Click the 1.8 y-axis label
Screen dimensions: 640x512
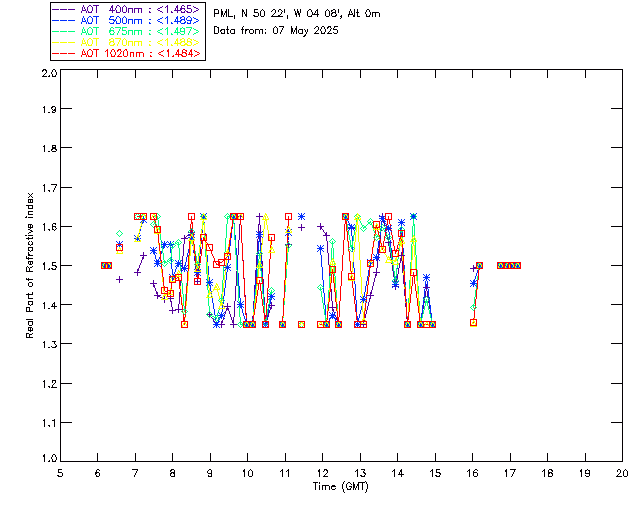pos(49,148)
